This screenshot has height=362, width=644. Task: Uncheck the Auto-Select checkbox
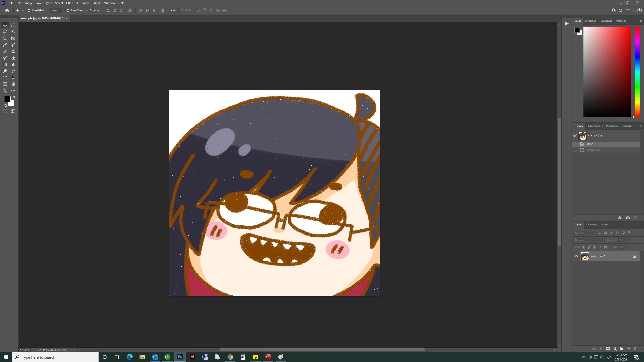tap(29, 11)
